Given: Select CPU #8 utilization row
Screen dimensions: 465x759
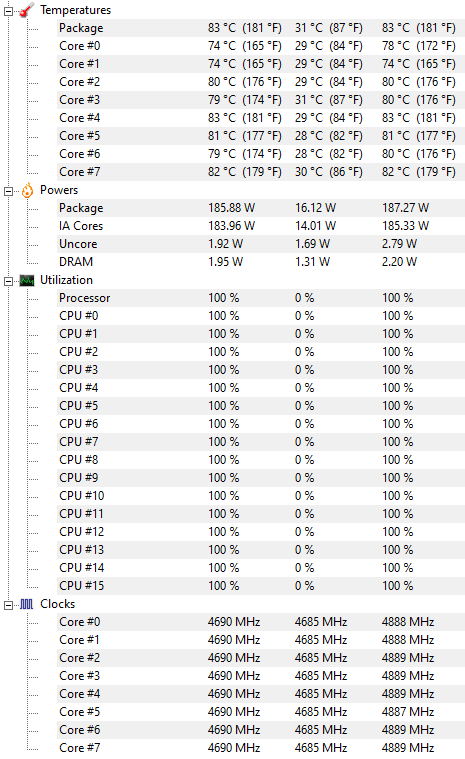Looking at the screenshot, I should click(261, 460).
